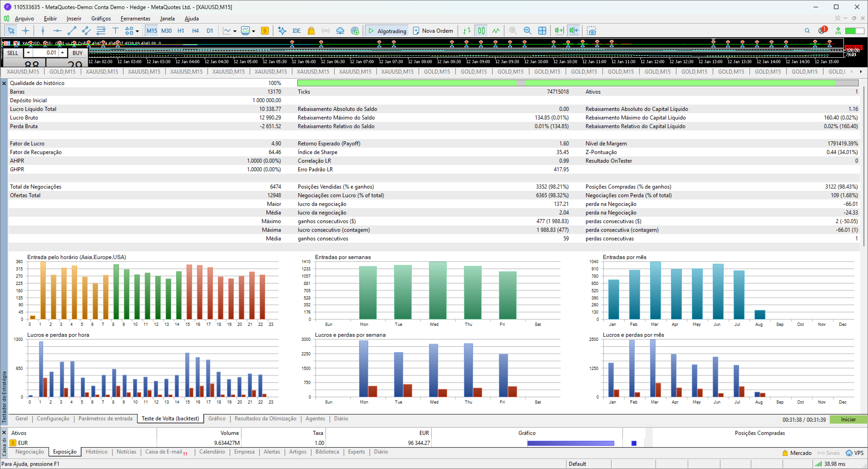This screenshot has height=469, width=868.
Task: Click the green history quality progress bar
Action: point(577,83)
